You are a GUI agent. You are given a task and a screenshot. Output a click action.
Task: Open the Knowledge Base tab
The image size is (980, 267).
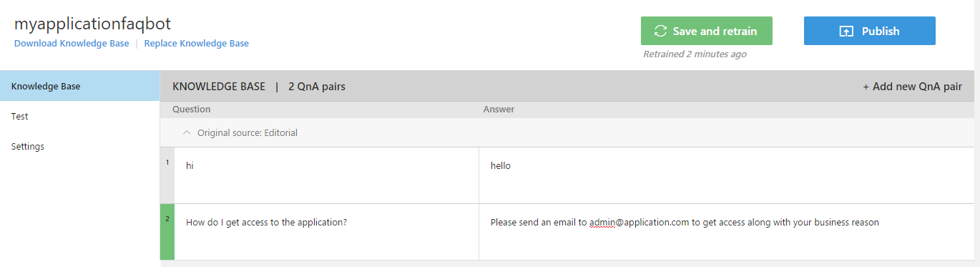80,86
